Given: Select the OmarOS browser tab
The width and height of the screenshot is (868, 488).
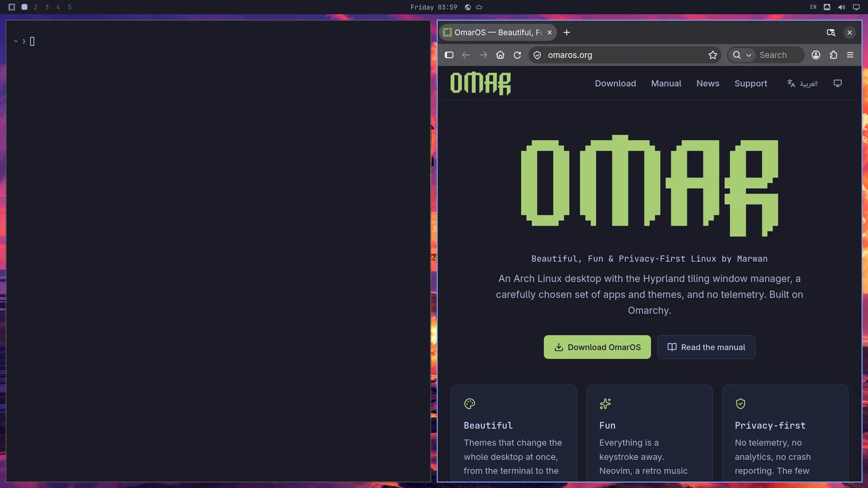Looking at the screenshot, I should click(x=497, y=33).
